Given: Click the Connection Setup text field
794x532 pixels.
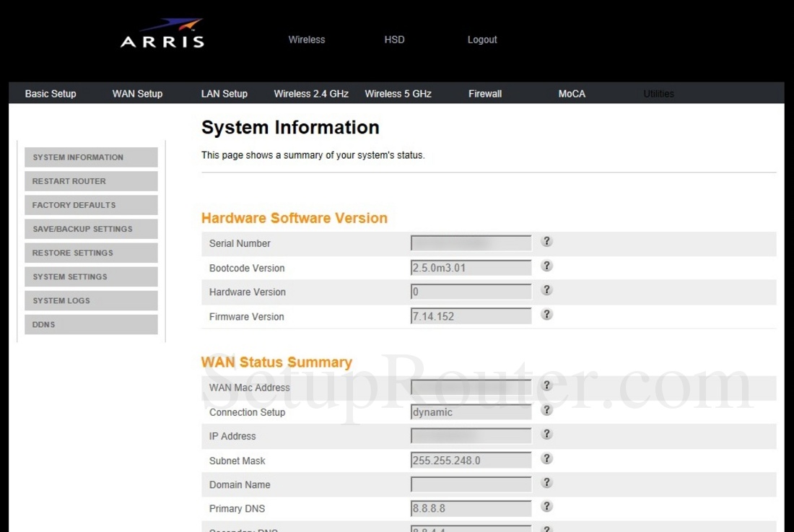Looking at the screenshot, I should [x=470, y=411].
